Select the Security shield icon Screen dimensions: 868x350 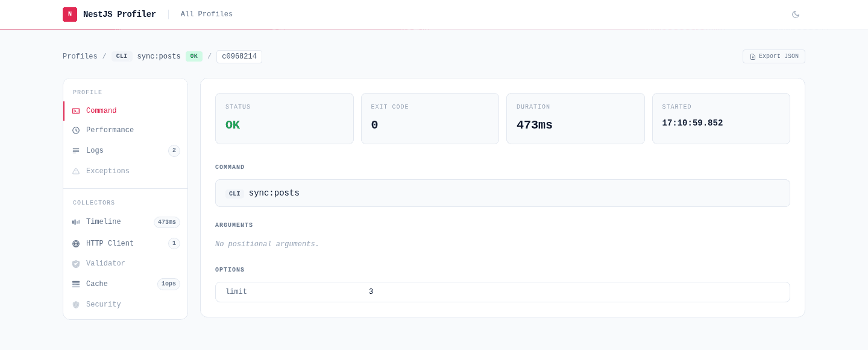pyautogui.click(x=76, y=305)
